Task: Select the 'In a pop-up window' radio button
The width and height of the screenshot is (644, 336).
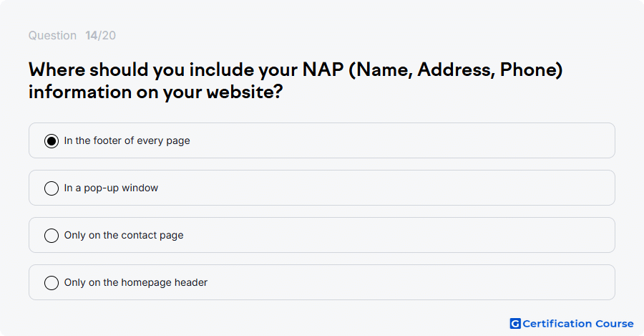Action: 52,188
